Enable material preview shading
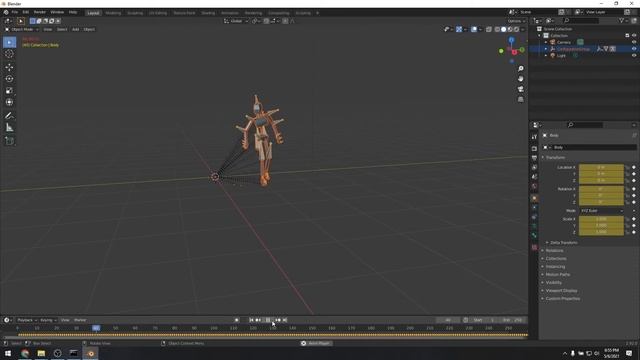Screen dimensions: 640x360 click(510, 29)
